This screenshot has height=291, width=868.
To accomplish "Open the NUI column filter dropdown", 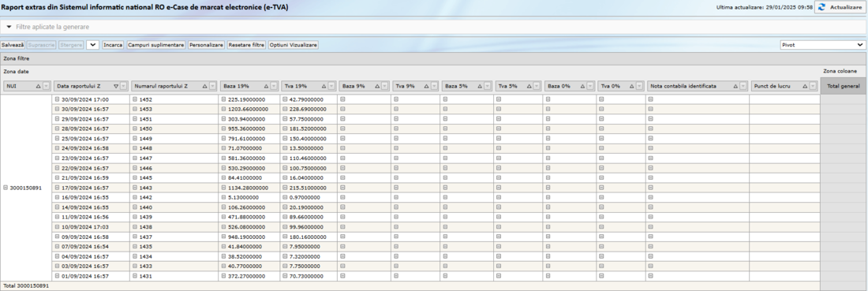I will click(46, 86).
